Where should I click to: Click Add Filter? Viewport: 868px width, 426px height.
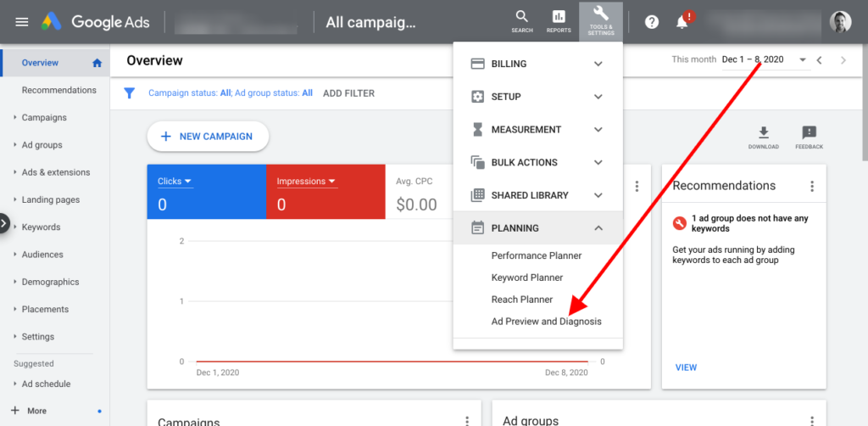[348, 93]
